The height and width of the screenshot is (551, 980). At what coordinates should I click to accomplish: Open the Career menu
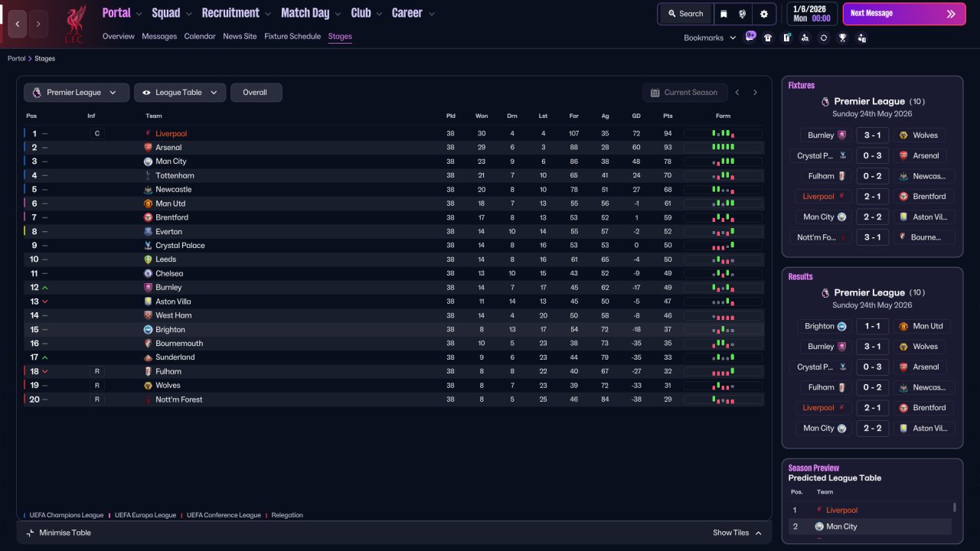407,13
